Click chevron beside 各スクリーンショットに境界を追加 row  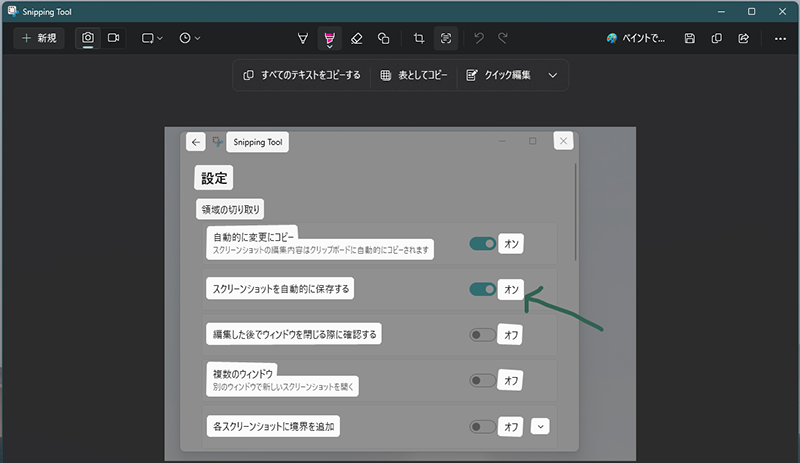(540, 426)
